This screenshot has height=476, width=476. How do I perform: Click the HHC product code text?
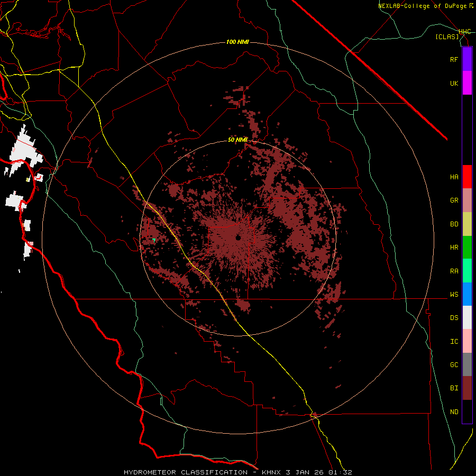pos(465,32)
